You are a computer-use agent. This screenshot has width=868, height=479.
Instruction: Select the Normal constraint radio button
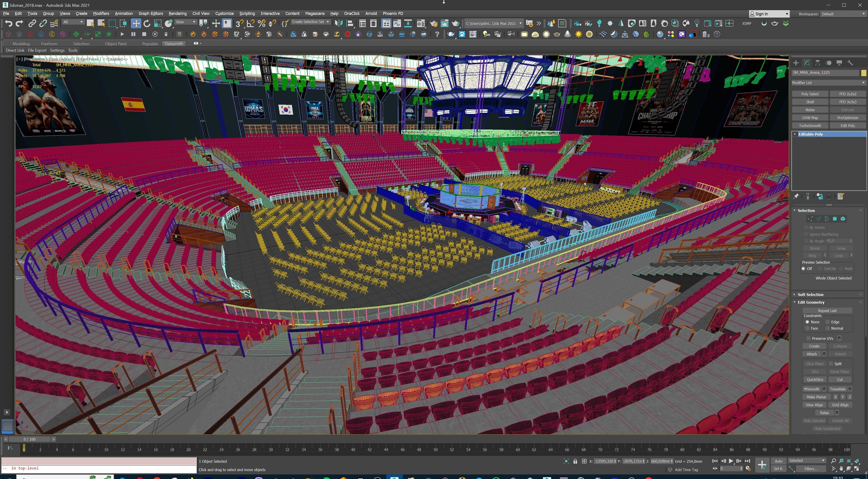coord(827,328)
